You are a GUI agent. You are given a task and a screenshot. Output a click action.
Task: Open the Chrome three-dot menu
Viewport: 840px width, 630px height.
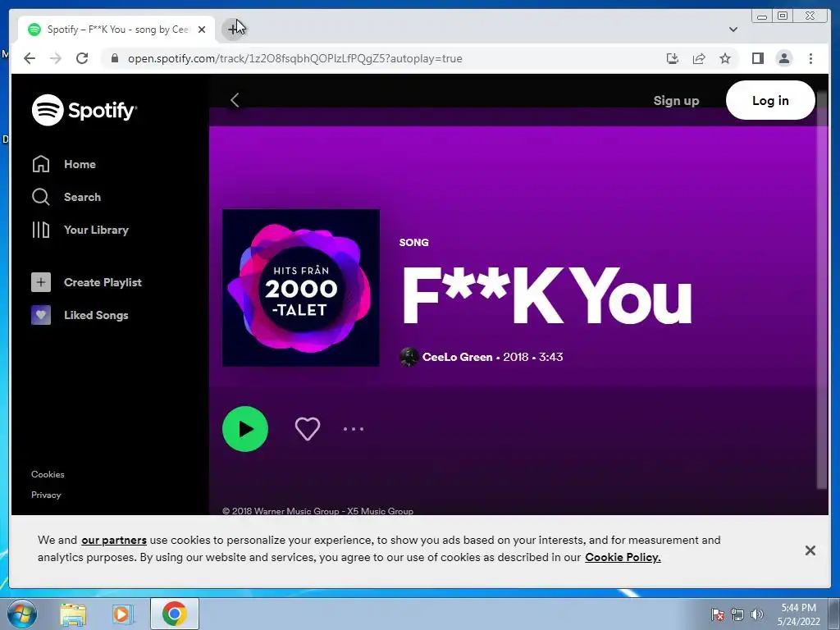[810, 58]
